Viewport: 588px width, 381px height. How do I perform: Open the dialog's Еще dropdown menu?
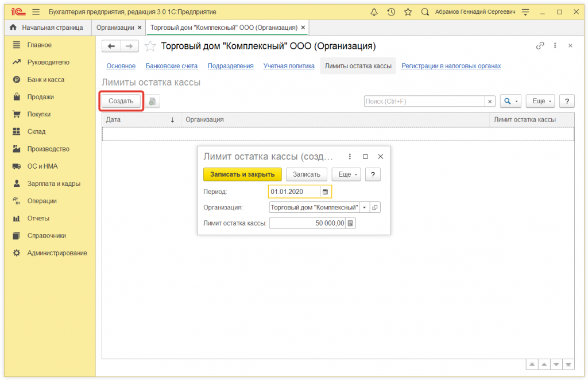click(346, 174)
